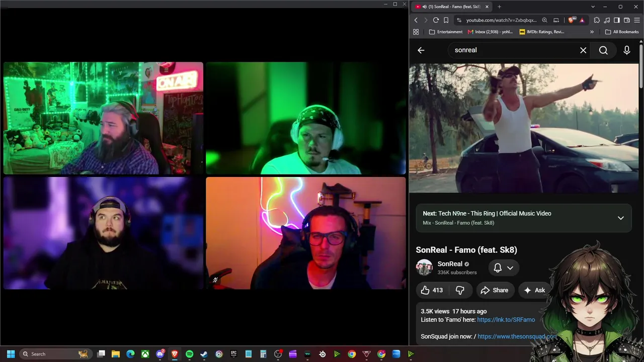Open Discord from the taskbar
644x362 pixels.
[160, 354]
